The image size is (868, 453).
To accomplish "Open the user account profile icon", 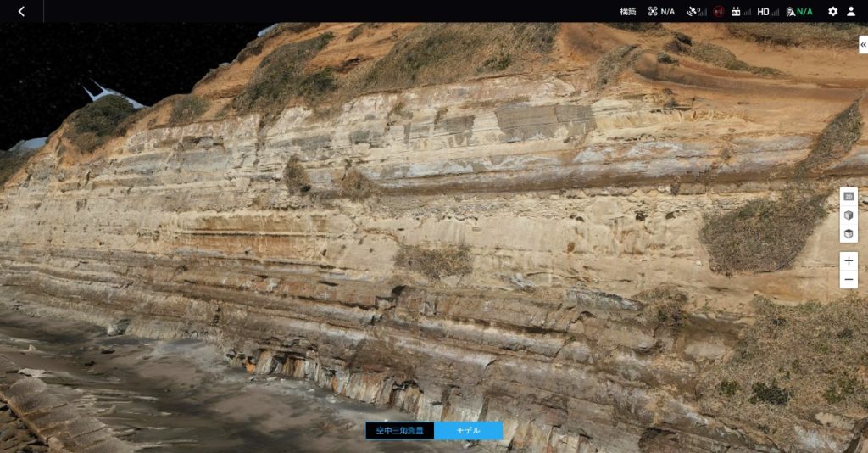I will 851,11.
